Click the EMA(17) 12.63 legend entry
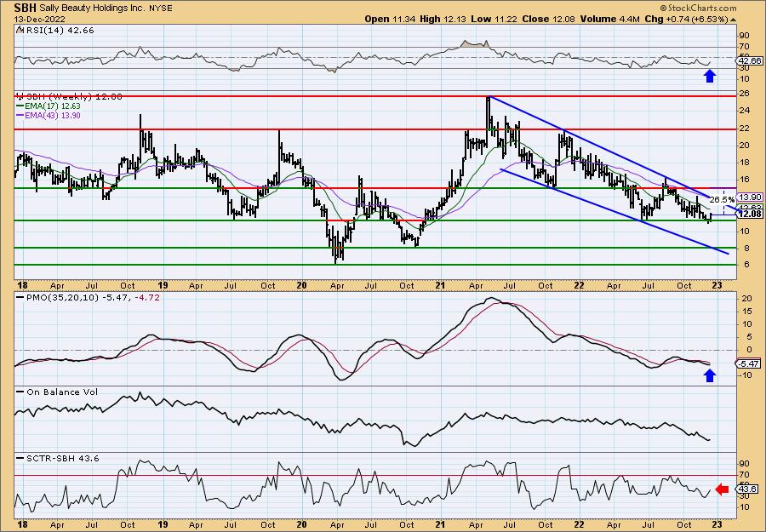This screenshot has height=532, width=766. coord(49,106)
